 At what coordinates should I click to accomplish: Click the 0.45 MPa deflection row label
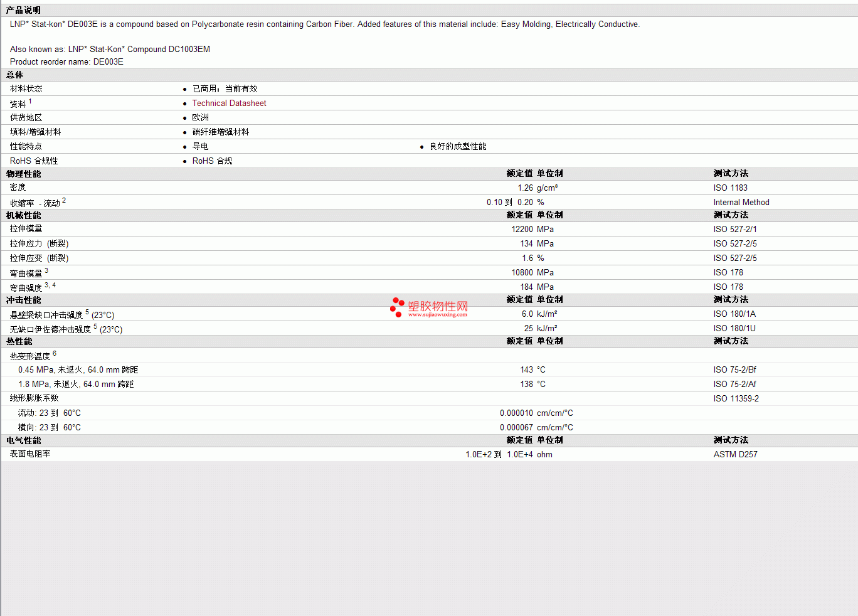(x=78, y=370)
